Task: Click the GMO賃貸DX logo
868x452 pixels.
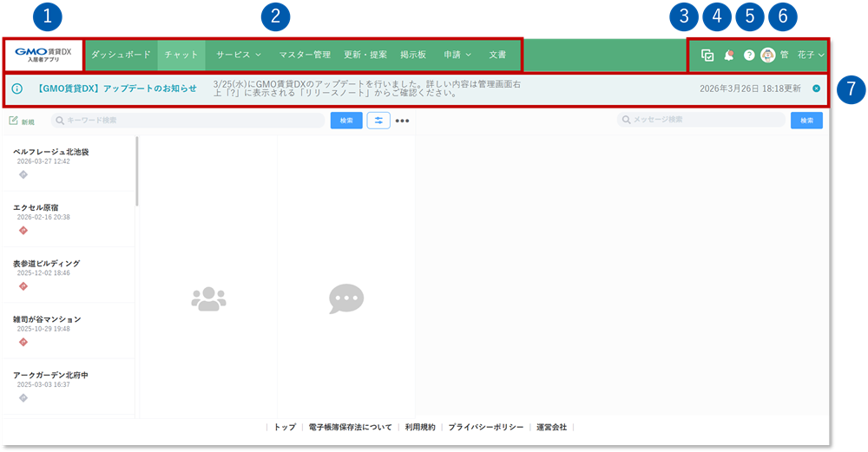Action: click(x=43, y=55)
